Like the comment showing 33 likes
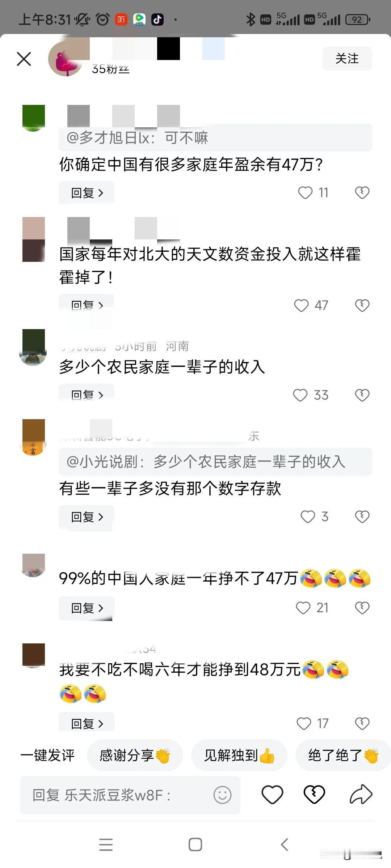391x868 pixels. click(x=300, y=395)
